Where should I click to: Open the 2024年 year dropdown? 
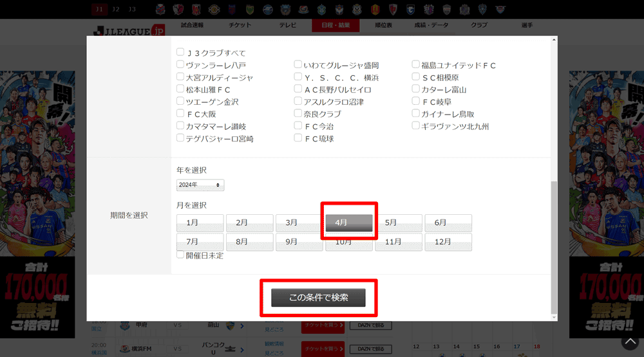click(200, 185)
